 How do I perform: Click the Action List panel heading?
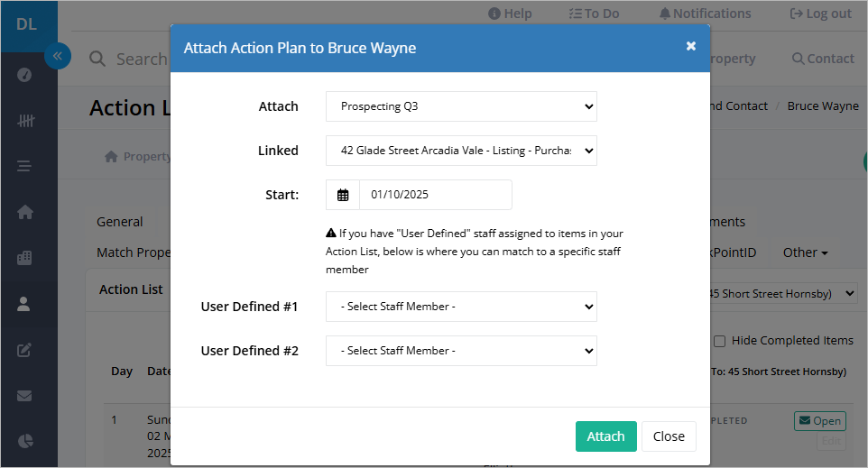pos(131,289)
